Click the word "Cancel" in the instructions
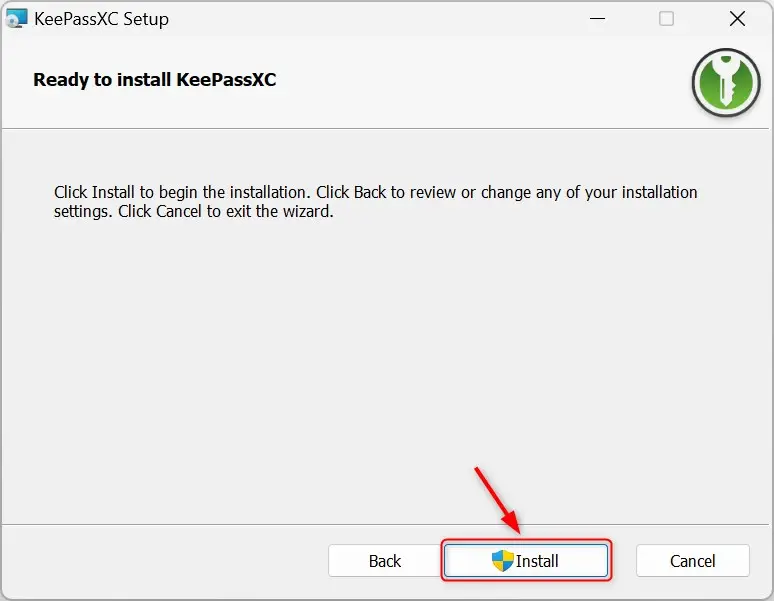The width and height of the screenshot is (774, 601). pyautogui.click(x=179, y=211)
